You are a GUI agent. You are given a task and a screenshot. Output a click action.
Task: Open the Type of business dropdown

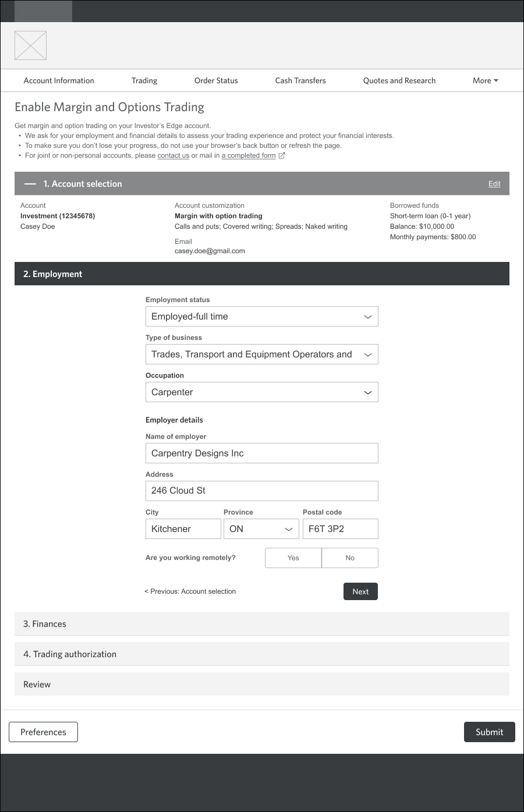pyautogui.click(x=262, y=354)
